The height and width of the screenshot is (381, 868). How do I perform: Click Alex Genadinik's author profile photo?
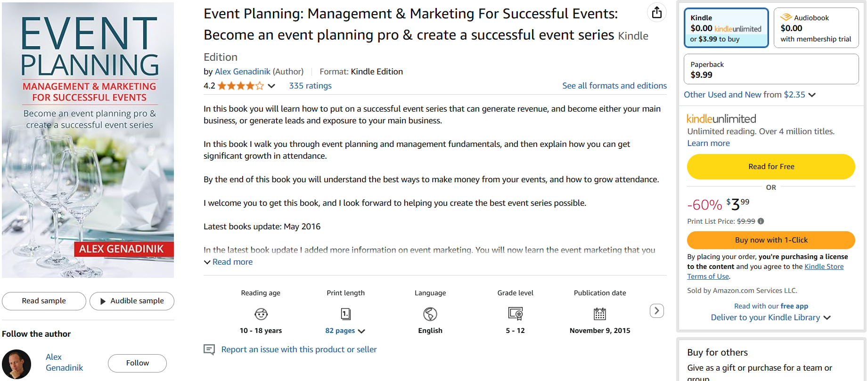[x=16, y=364]
